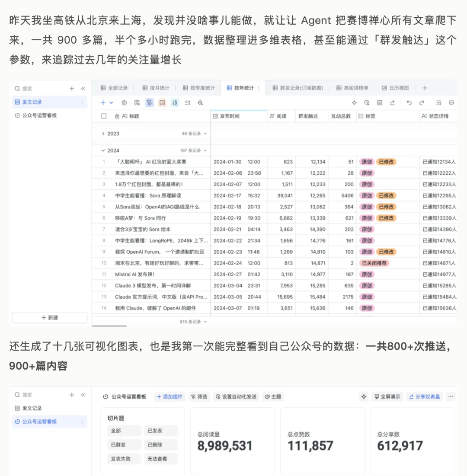Viewport: 467px width, 476px height.
Task: Click the row height icon in the table toolbar
Action: coord(188,103)
